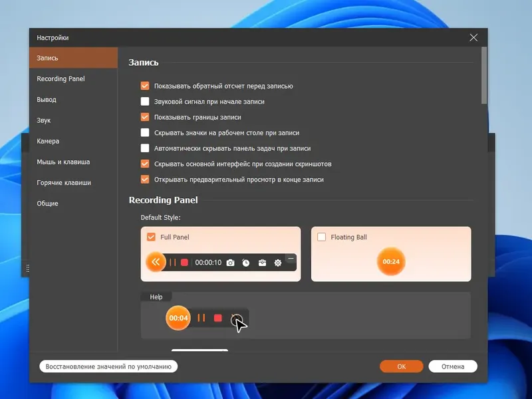532x399 pixels.
Task: Confirm settings with the OK button
Action: coord(401,366)
